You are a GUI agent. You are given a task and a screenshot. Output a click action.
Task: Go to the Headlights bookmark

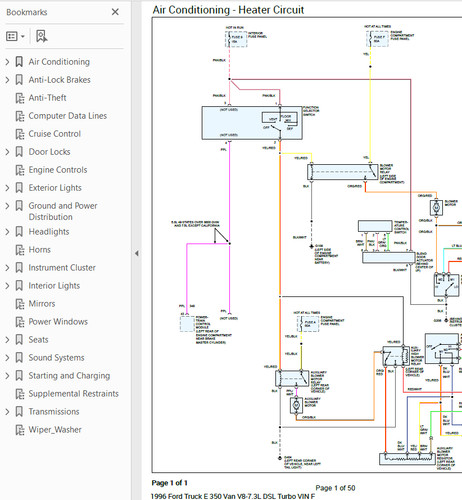click(x=49, y=232)
